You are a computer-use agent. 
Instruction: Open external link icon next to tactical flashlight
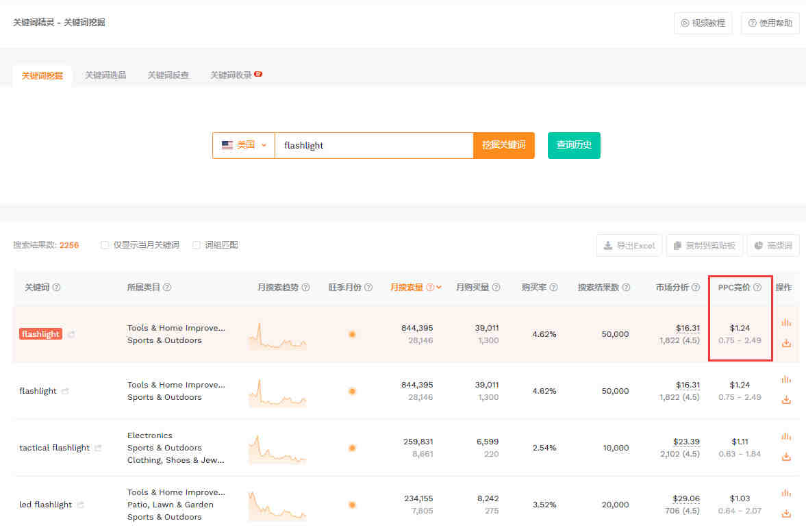[98, 448]
